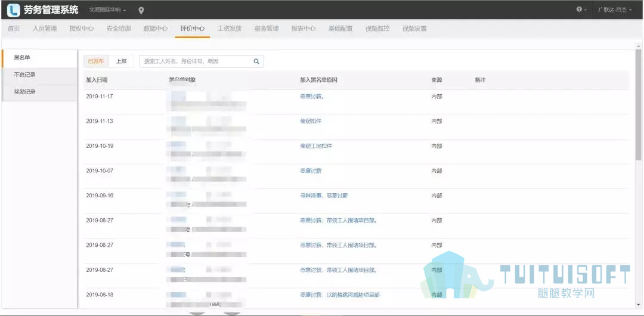
Task: Click the 黑名单对象 column header
Action: point(182,80)
